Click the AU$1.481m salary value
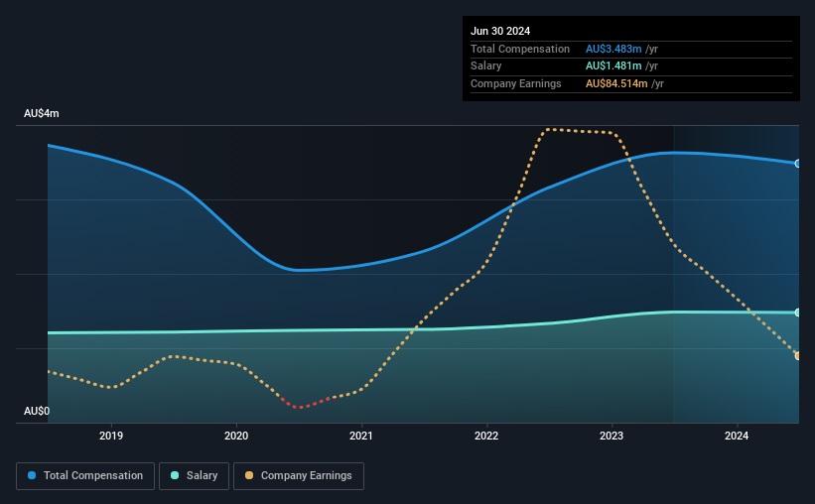Image resolution: width=815 pixels, height=504 pixels. 613,66
